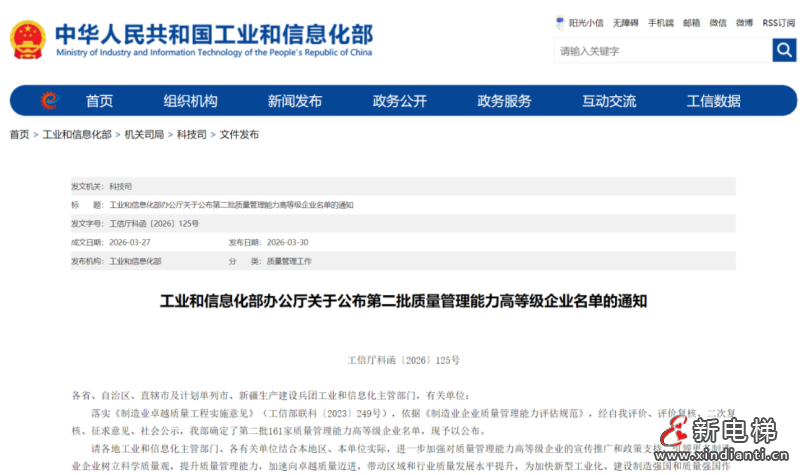Select 发布机构 value 工业和信息化部
800x475 pixels.
[135, 261]
